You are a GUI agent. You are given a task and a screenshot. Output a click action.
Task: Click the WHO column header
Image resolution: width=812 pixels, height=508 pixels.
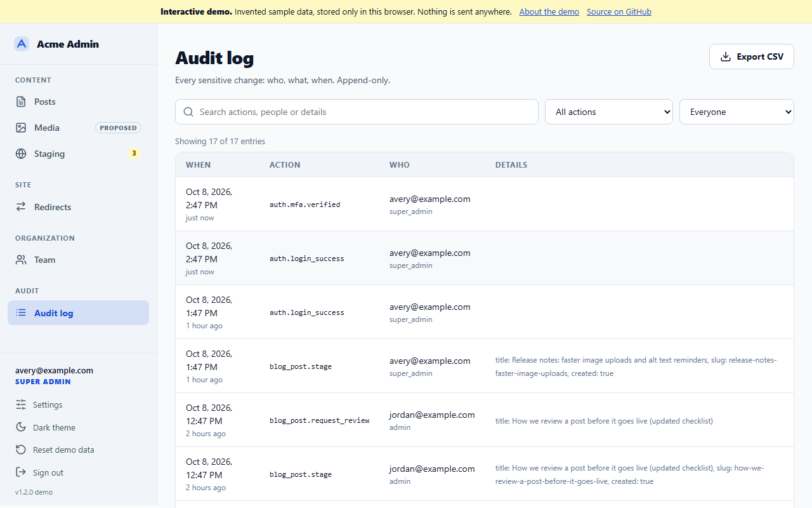click(400, 164)
